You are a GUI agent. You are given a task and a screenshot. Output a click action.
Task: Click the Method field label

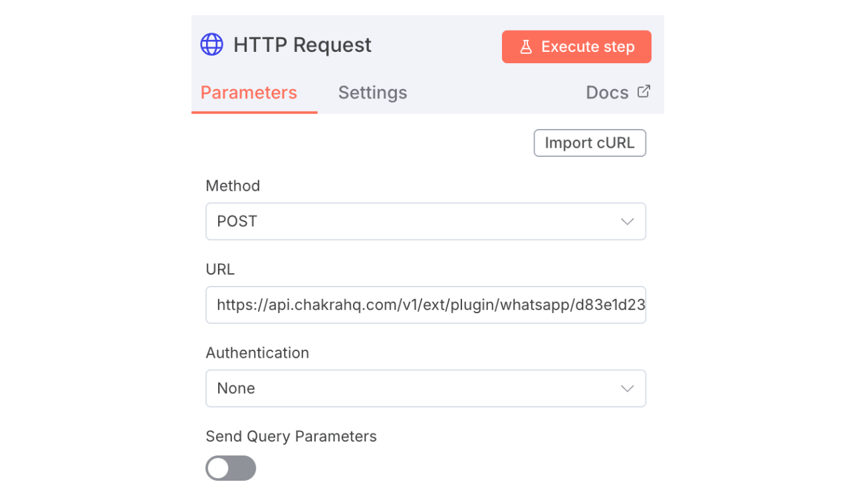pos(233,186)
